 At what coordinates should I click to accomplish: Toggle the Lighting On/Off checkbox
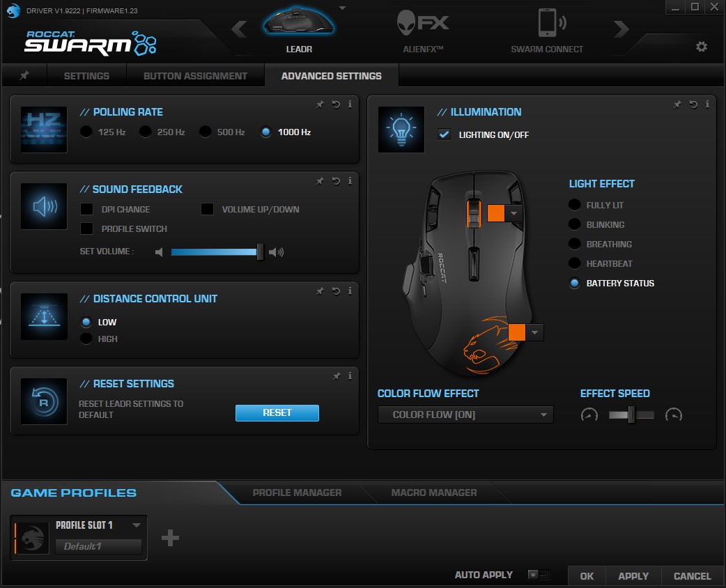tap(444, 134)
